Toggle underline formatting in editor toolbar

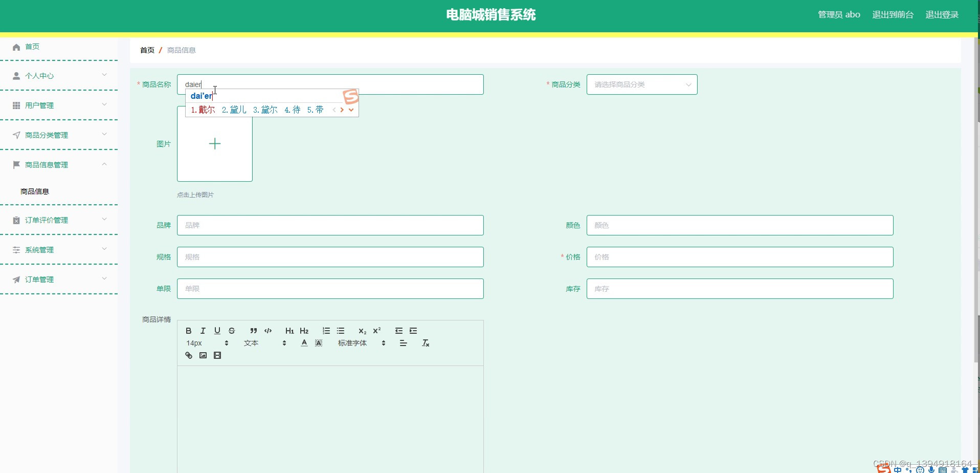click(x=217, y=331)
